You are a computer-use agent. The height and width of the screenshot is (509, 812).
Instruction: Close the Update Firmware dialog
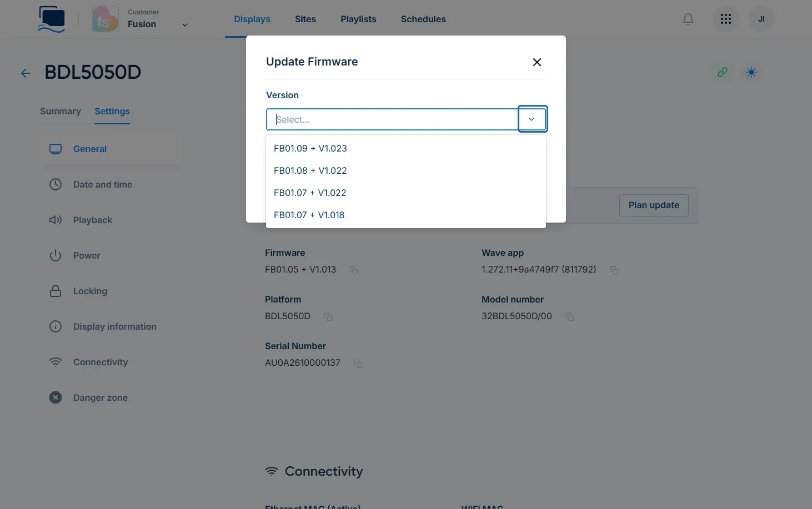[537, 62]
